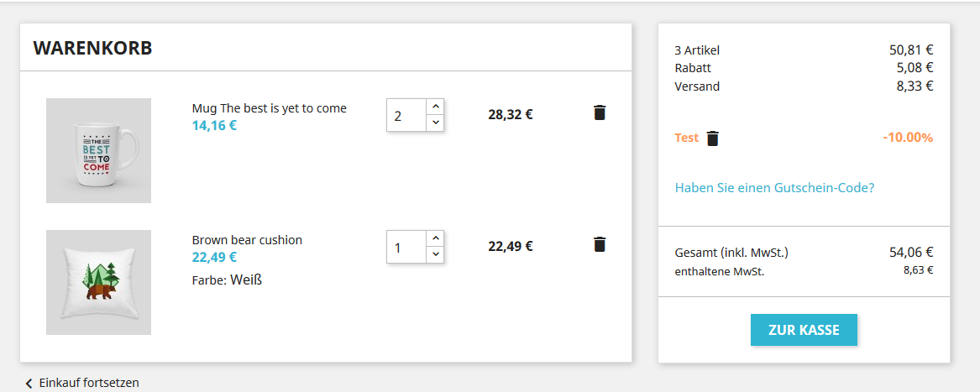Open the Mug product thumbnail
This screenshot has width=980, height=392.
[98, 150]
